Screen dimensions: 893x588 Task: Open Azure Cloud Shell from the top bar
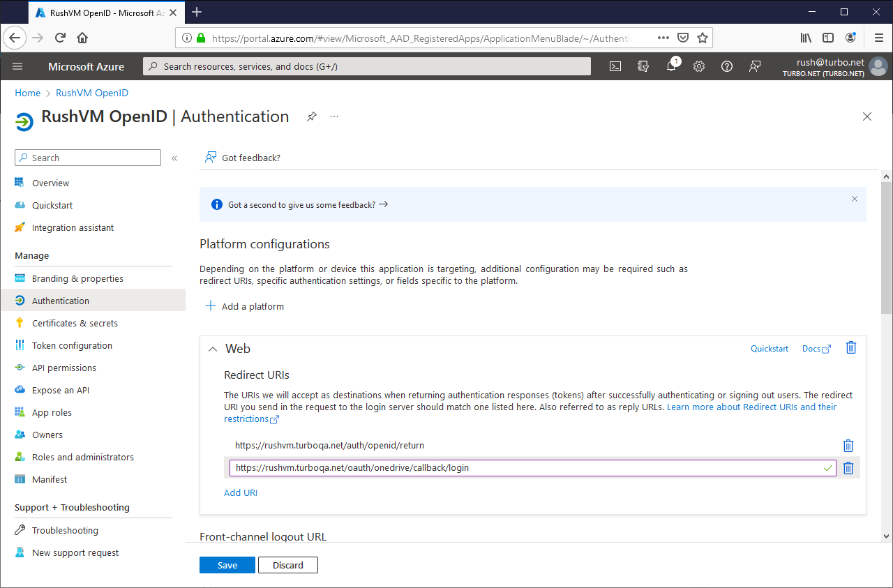point(615,66)
